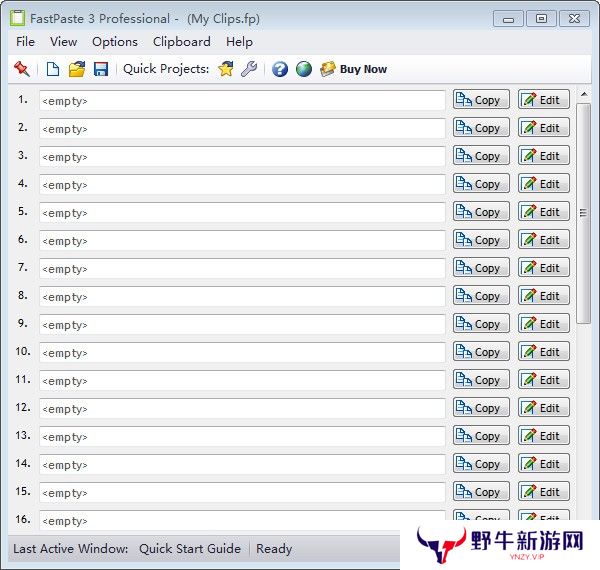The image size is (600, 570).
Task: Click Copy button on row 13
Action: [x=481, y=435]
